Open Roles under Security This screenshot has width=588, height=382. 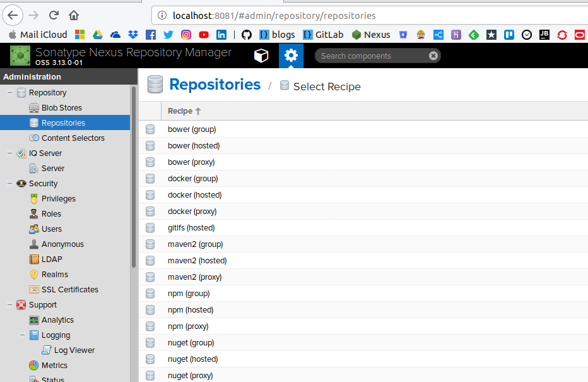pyautogui.click(x=65, y=214)
